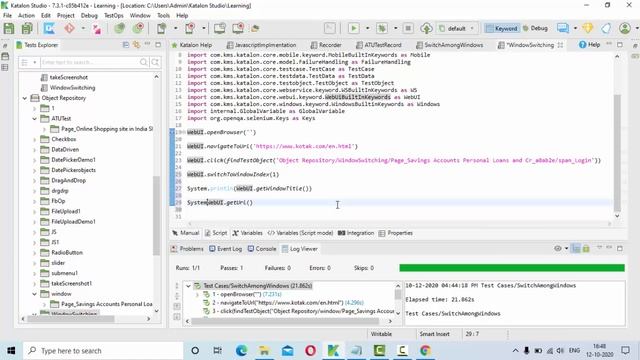
Task: Open Katalon TestOps icon in toolbar
Action: 49,28
